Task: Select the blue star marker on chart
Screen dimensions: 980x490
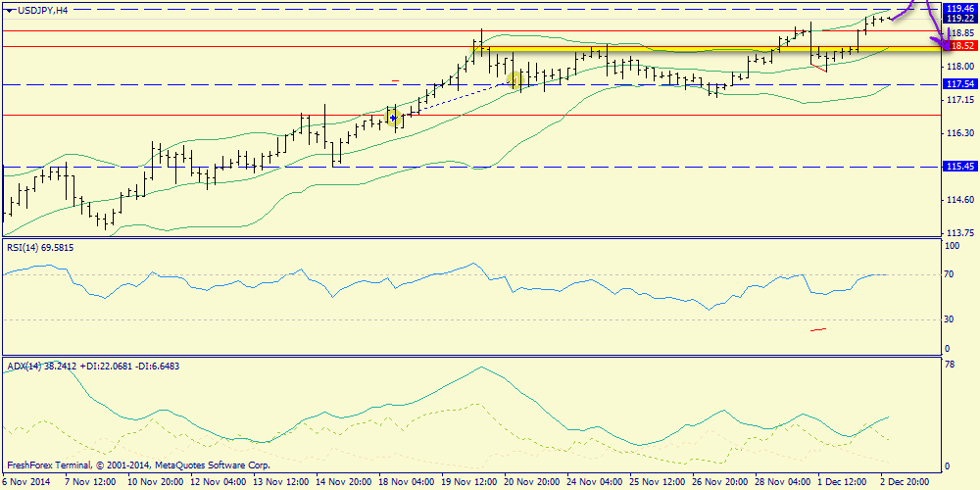Action: [x=394, y=118]
